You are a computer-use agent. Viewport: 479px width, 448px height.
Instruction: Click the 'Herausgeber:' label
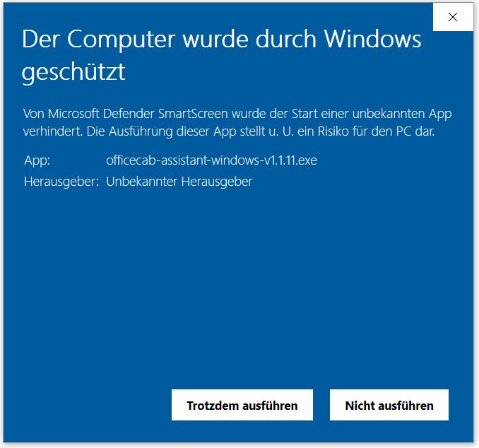61,182
